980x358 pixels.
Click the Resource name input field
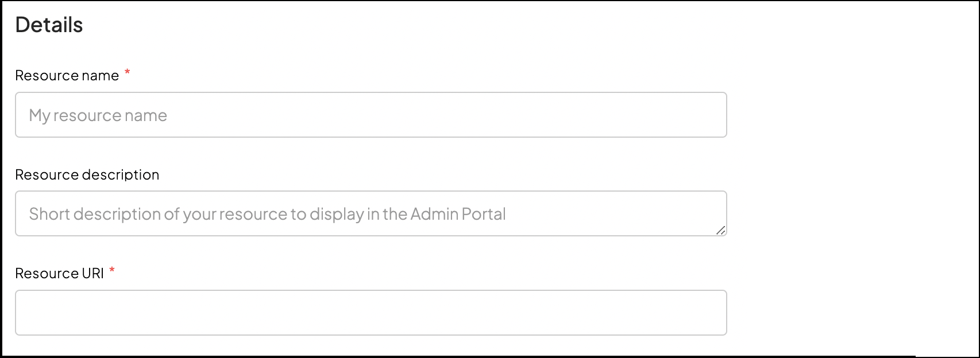tap(371, 115)
